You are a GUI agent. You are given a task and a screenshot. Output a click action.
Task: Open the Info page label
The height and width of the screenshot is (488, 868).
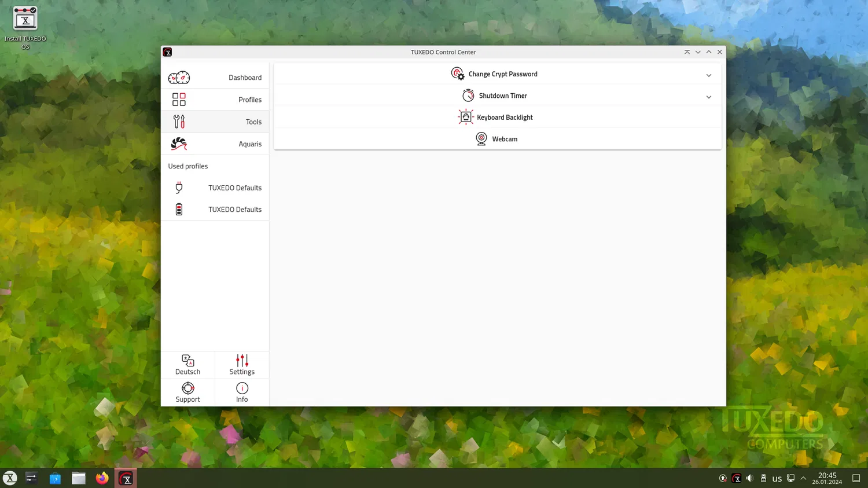point(242,399)
